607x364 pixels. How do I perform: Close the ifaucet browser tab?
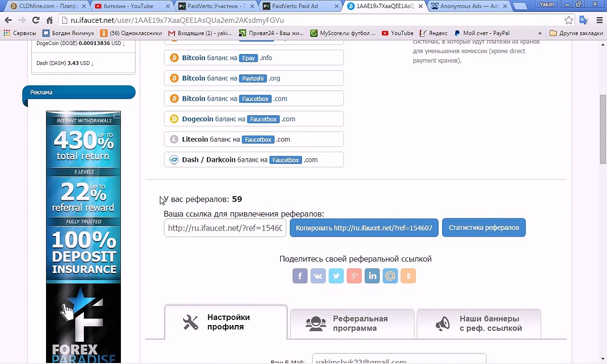(420, 6)
